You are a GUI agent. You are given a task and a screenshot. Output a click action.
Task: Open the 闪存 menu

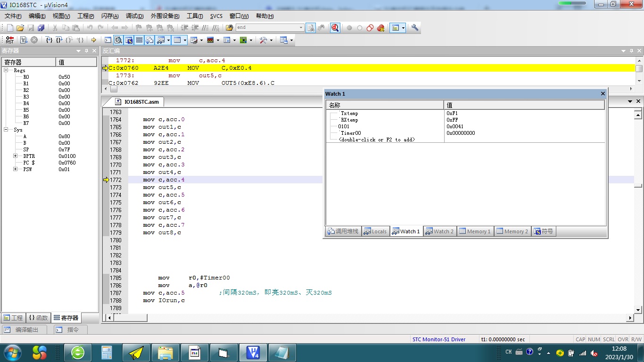110,16
